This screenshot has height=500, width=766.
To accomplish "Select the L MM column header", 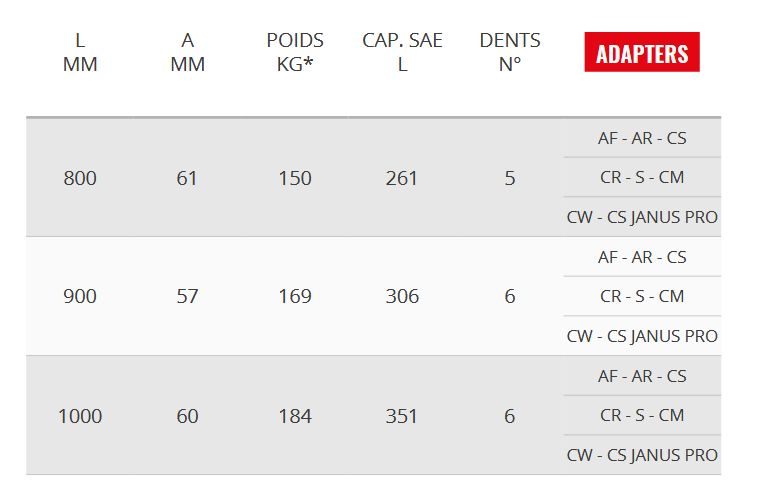I will [x=80, y=53].
